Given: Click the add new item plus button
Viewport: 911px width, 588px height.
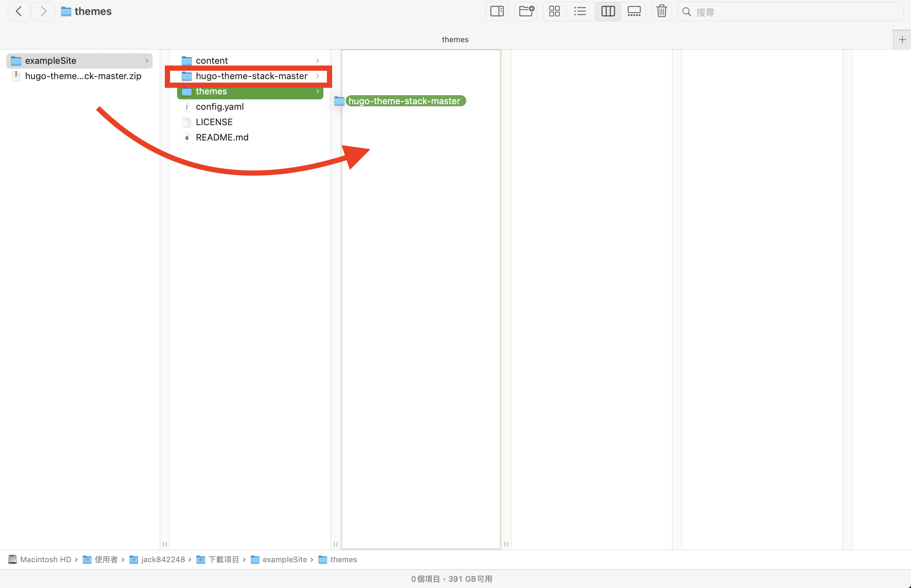Looking at the screenshot, I should click(902, 39).
